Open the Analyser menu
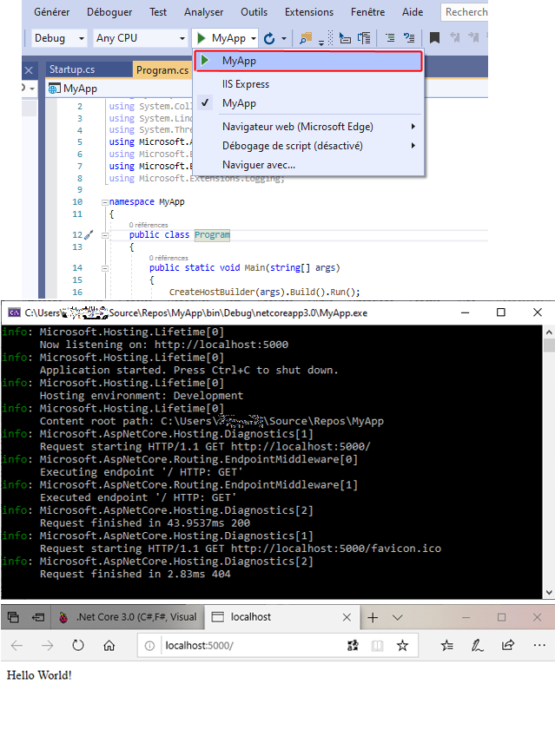Viewport: 555px width, 756px height. 203,12
